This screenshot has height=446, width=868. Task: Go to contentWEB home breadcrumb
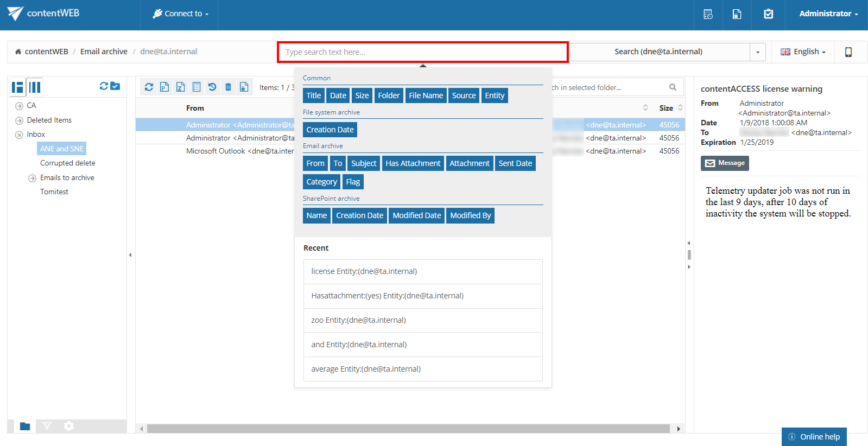click(41, 52)
